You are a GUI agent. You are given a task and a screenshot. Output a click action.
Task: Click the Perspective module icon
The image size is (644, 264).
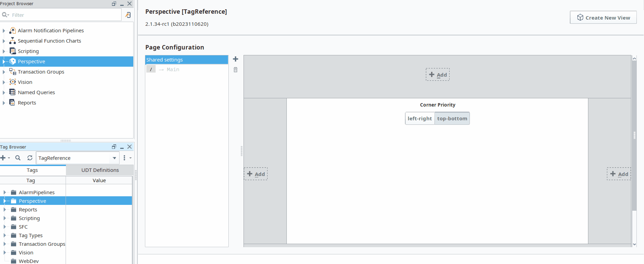point(13,62)
